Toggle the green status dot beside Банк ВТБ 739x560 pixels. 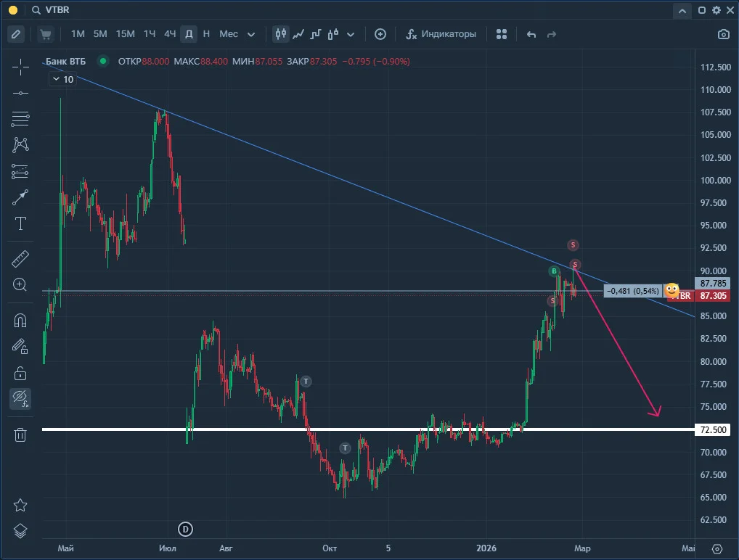click(103, 61)
